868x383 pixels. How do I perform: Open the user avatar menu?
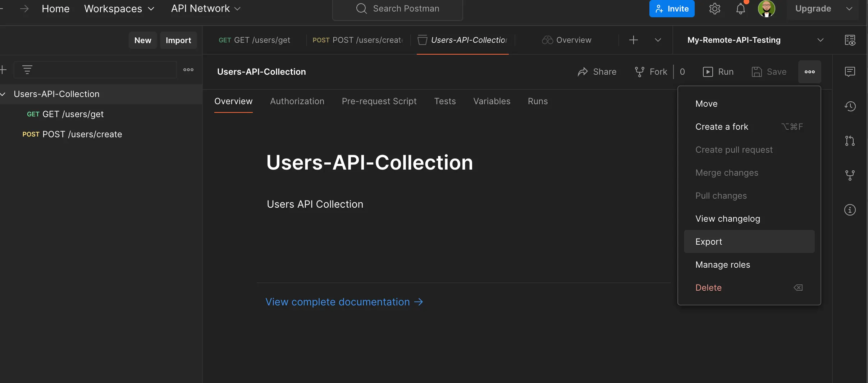coord(766,9)
